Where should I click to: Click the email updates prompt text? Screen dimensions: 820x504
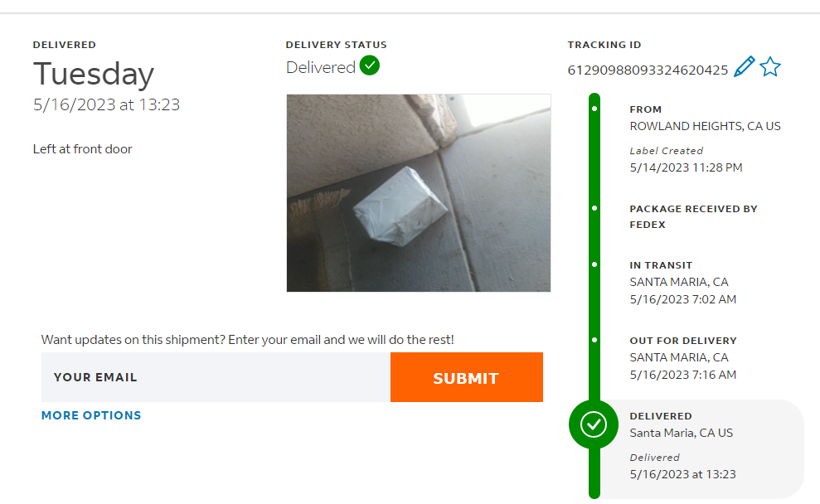(248, 340)
